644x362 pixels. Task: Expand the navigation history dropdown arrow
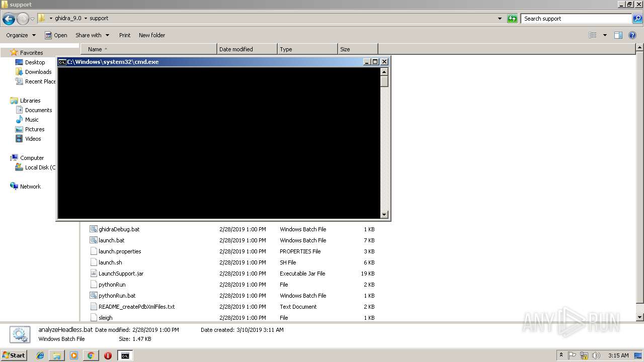click(33, 19)
